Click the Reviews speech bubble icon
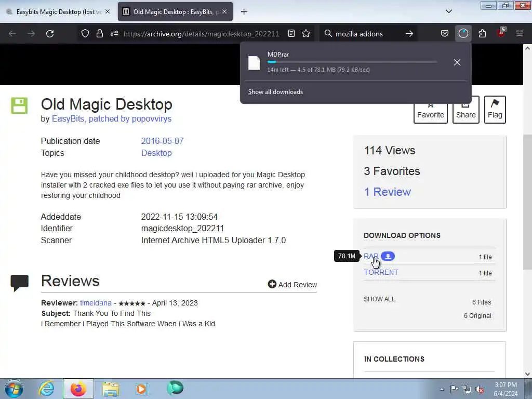 [x=20, y=283]
